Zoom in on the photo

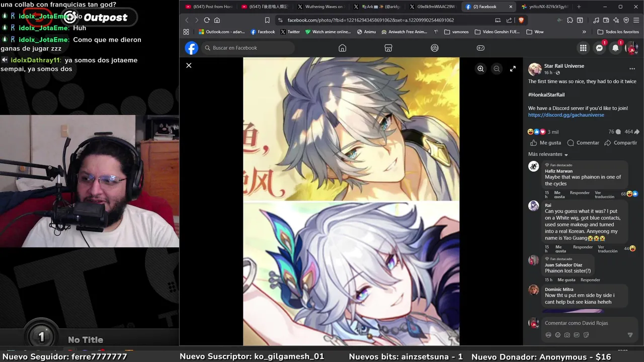(x=480, y=69)
